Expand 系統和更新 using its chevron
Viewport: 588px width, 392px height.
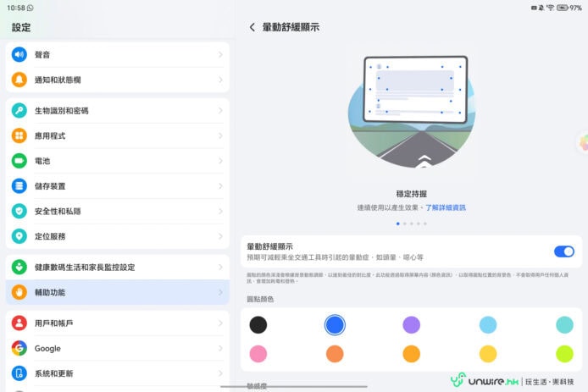(220, 373)
